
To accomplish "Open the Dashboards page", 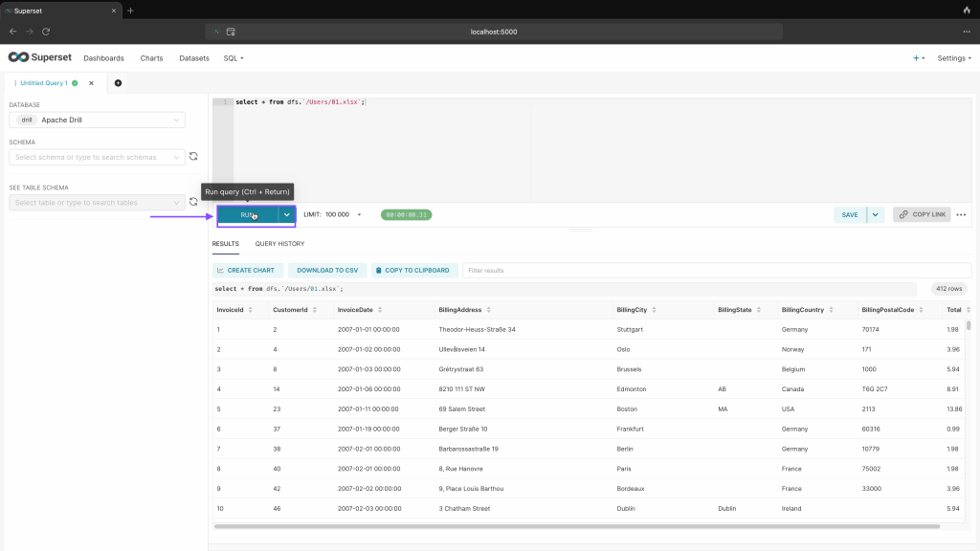I will click(103, 58).
